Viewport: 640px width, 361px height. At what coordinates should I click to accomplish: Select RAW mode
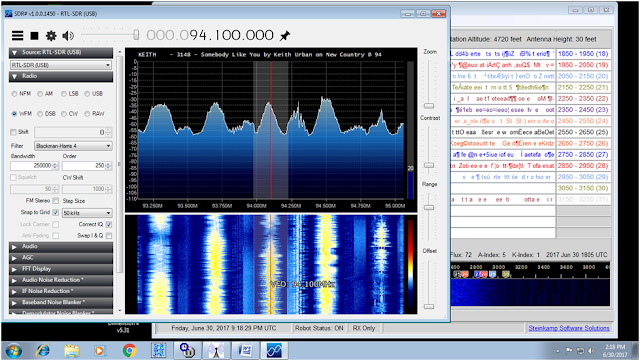pos(87,114)
